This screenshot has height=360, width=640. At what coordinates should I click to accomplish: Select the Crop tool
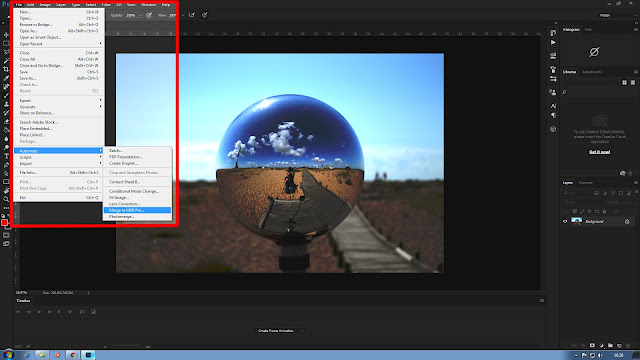coord(6,69)
